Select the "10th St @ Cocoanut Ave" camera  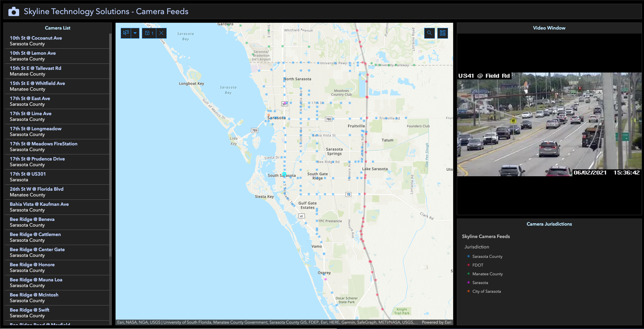(x=36, y=40)
